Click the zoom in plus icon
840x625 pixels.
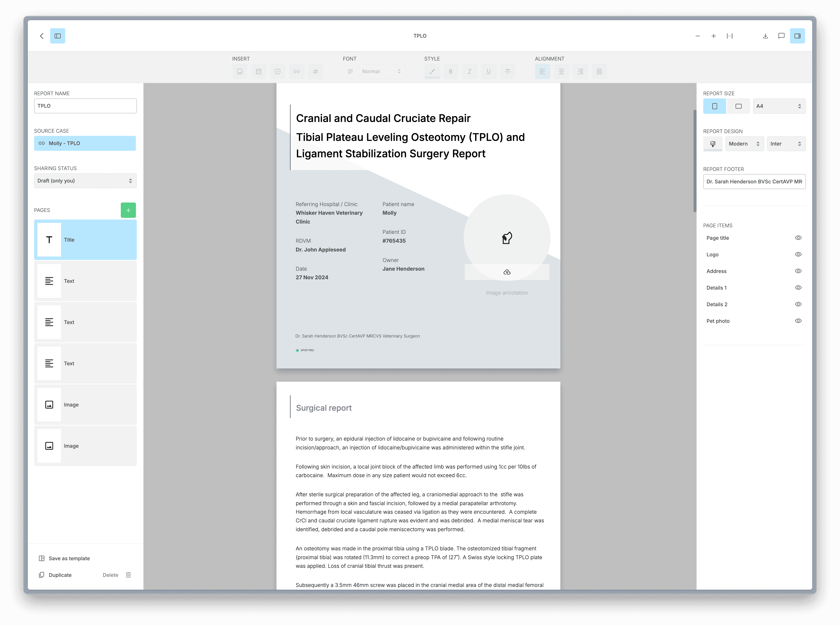coord(713,36)
